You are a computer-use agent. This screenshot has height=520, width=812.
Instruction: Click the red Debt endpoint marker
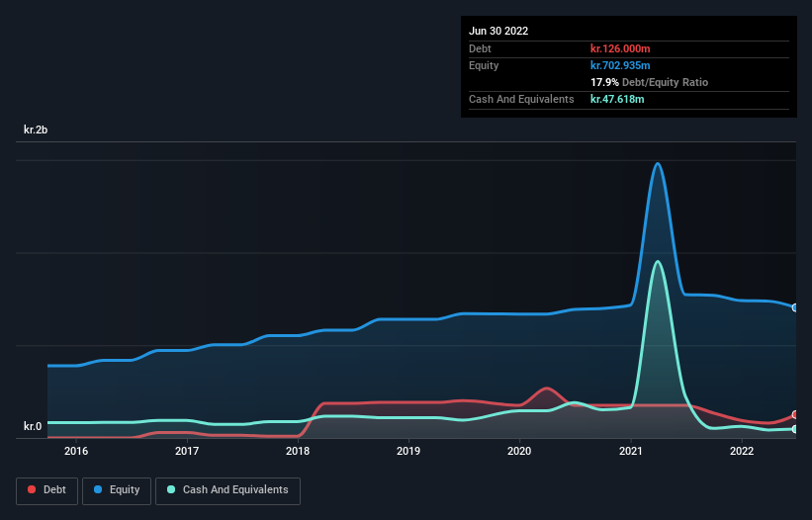(795, 414)
